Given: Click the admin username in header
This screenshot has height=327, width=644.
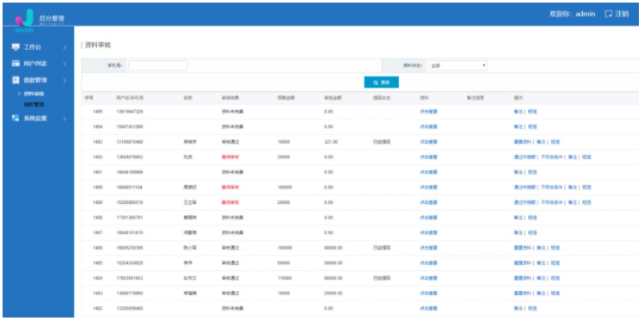Looking at the screenshot, I should click(586, 14).
